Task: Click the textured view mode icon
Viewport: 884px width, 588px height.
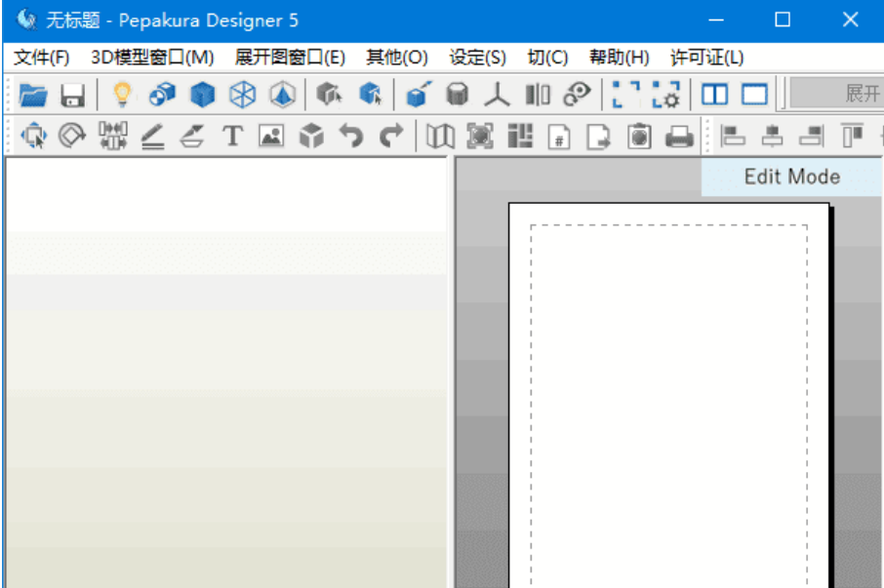Action: tap(161, 96)
